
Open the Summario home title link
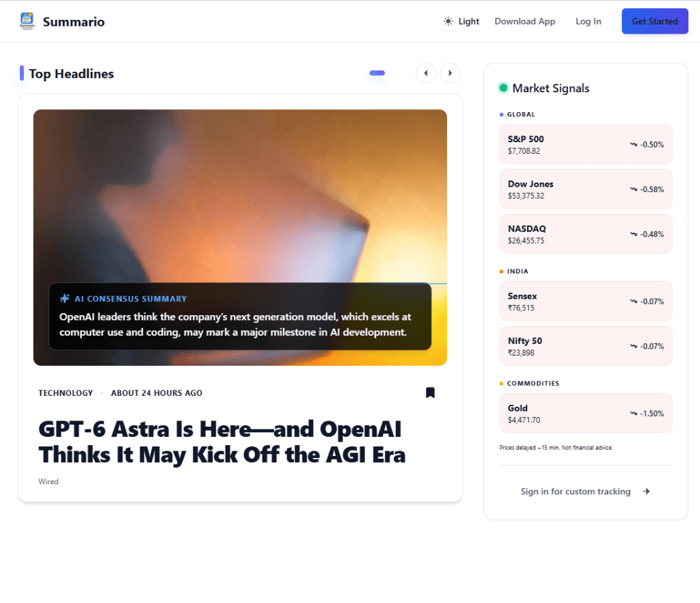[x=74, y=22]
